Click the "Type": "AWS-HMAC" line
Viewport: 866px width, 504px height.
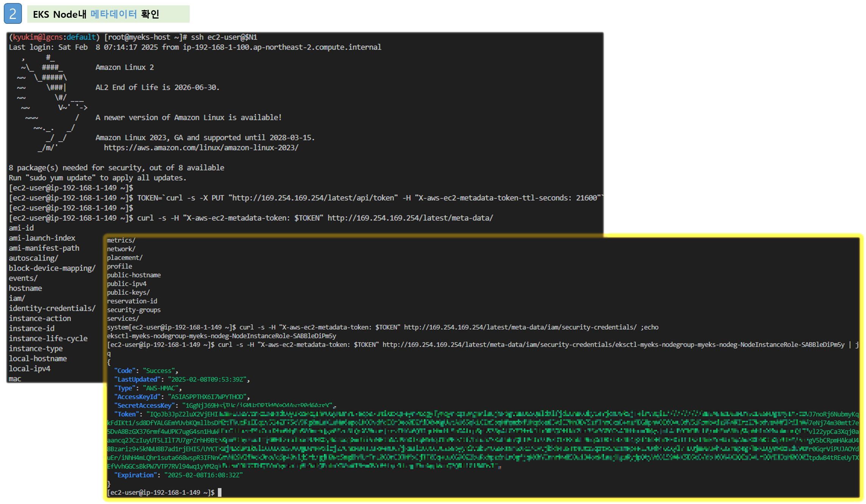(x=148, y=388)
